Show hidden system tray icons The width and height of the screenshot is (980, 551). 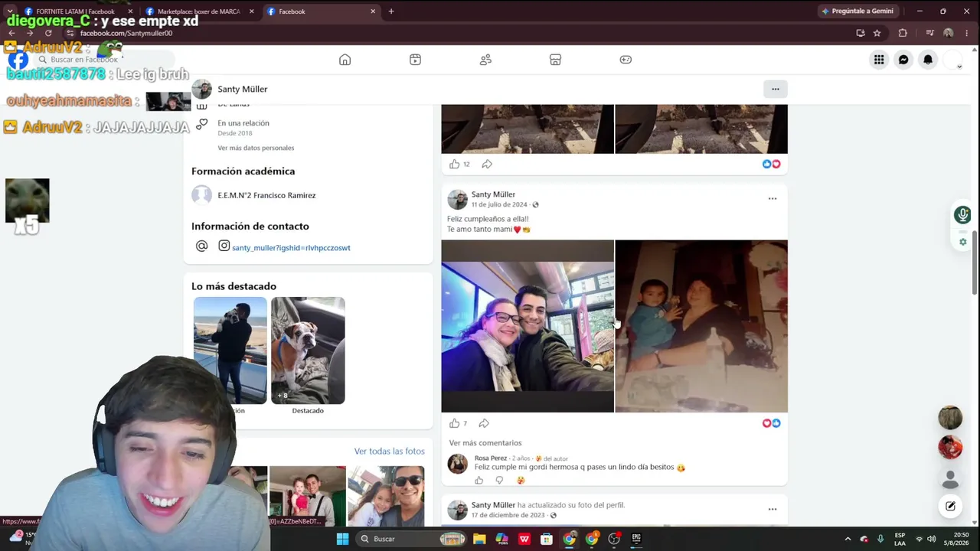coord(848,539)
